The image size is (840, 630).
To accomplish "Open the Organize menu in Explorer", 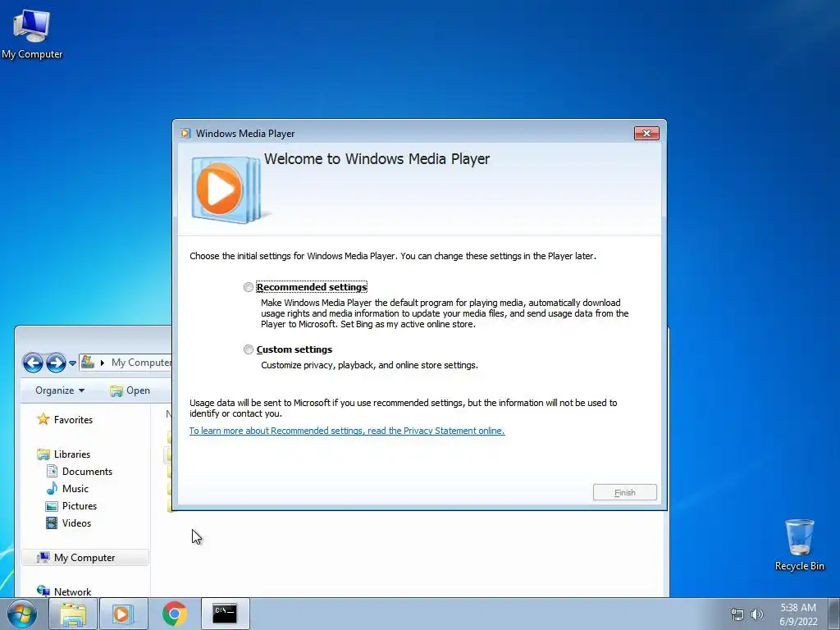I will (60, 390).
